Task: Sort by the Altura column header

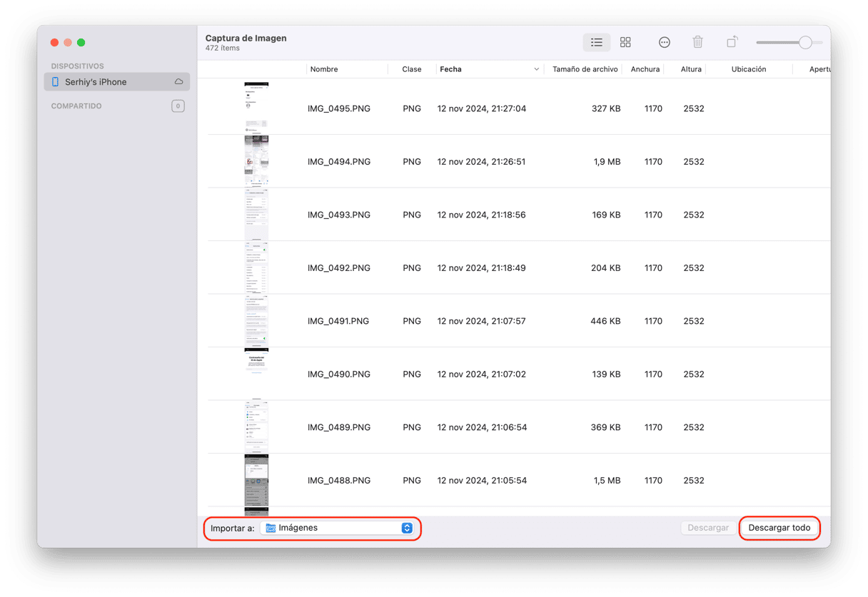Action: (x=691, y=69)
